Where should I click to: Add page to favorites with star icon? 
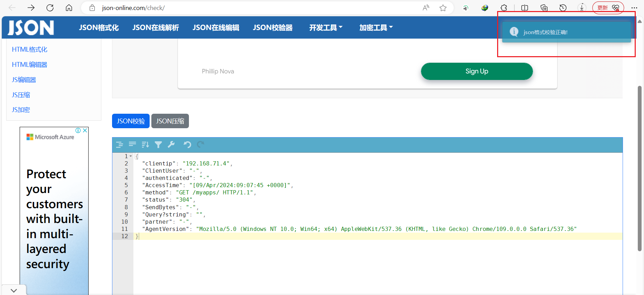(x=443, y=8)
